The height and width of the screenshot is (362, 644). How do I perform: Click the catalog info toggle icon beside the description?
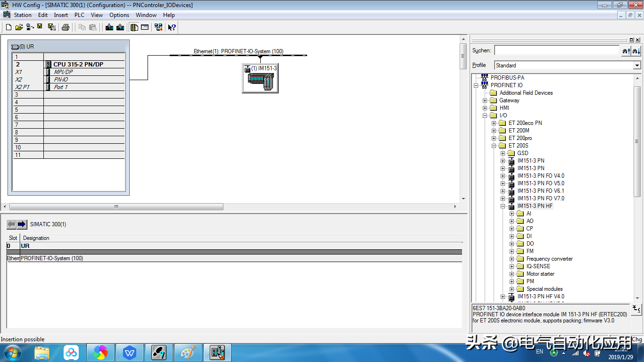point(636,309)
